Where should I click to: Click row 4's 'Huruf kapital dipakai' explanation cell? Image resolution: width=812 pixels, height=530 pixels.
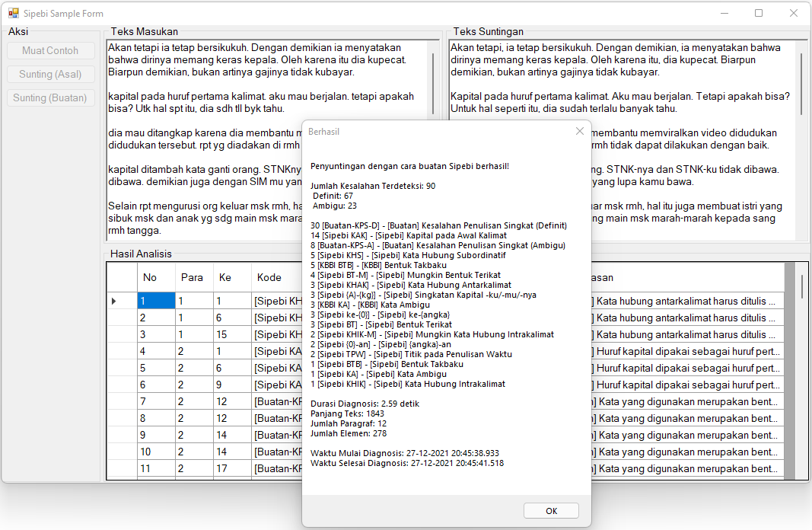pos(687,351)
